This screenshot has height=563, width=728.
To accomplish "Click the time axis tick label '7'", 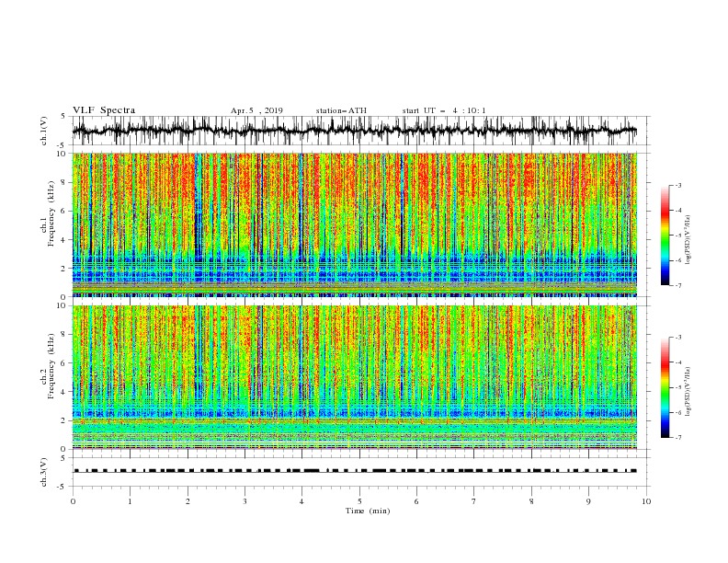I will tap(474, 501).
